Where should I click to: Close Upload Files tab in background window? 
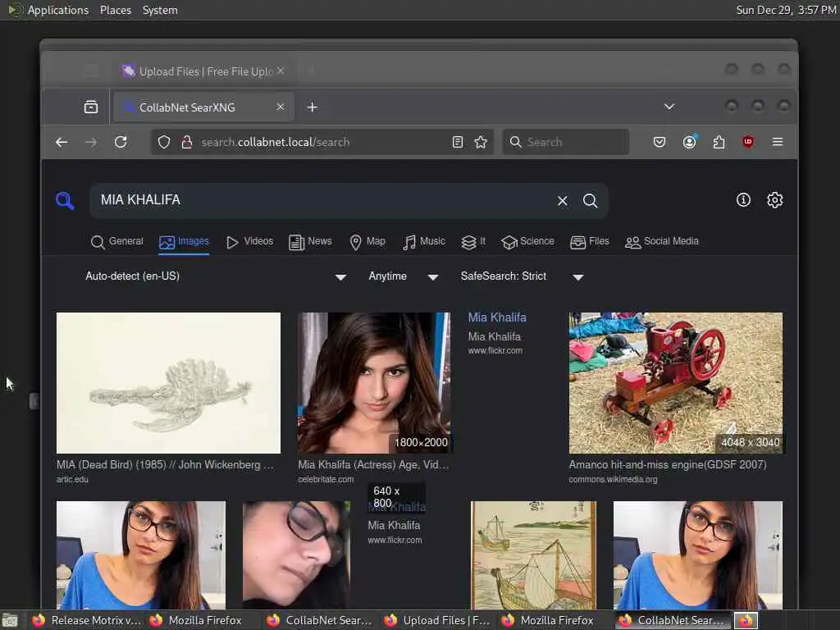point(281,71)
